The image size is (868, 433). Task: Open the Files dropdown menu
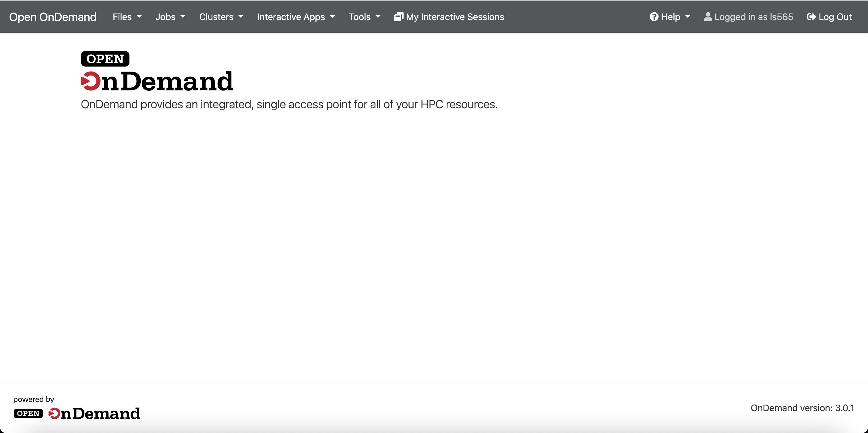pyautogui.click(x=127, y=17)
